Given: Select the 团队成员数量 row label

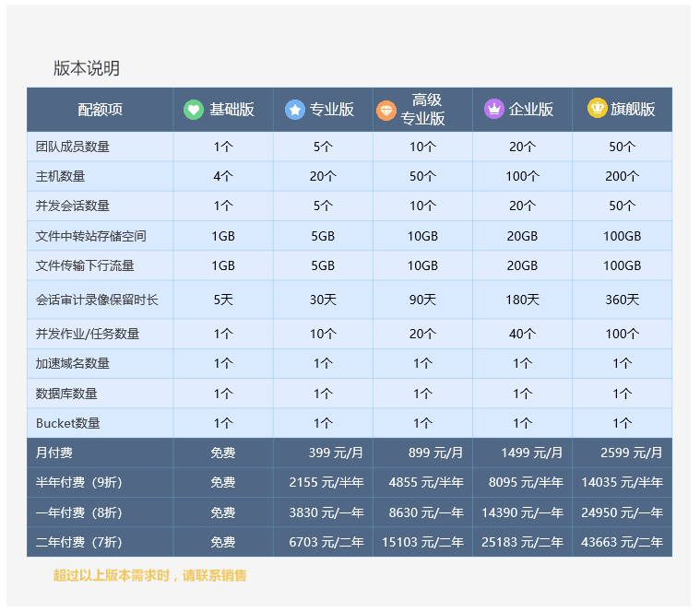Looking at the screenshot, I should (72, 147).
